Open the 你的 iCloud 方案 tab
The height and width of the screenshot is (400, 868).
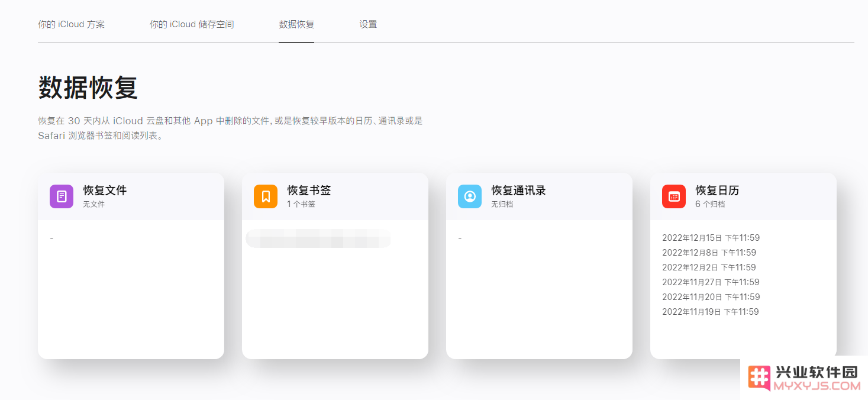pos(71,24)
